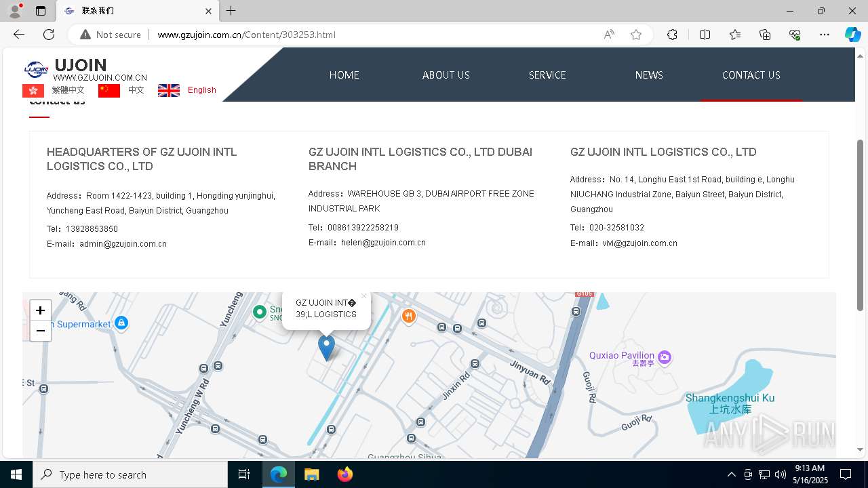Close the 联系我们 tab
This screenshot has width=868, height=488.
tap(209, 11)
